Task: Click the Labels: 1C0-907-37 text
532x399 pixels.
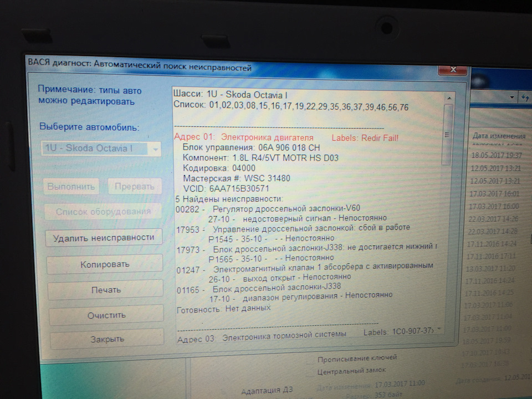Action: tap(398, 332)
